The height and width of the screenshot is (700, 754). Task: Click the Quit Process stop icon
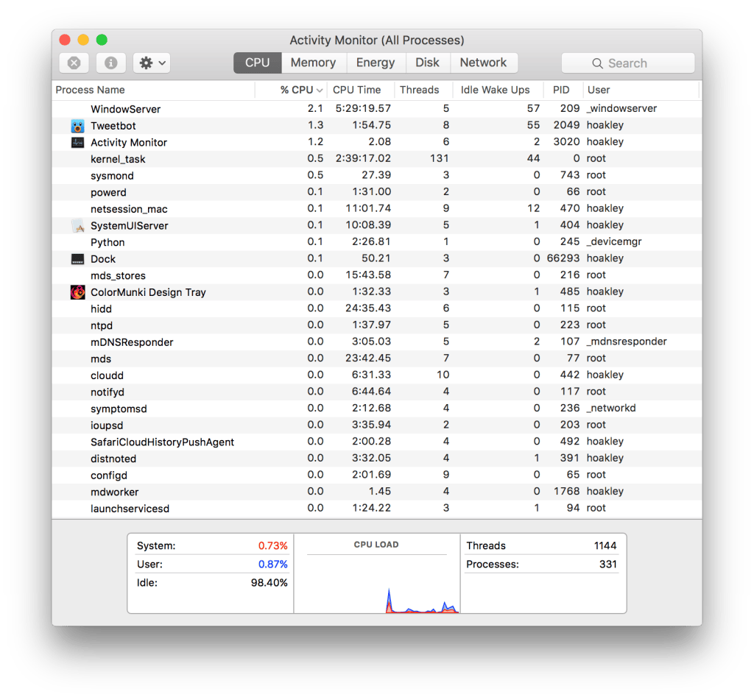tap(74, 63)
